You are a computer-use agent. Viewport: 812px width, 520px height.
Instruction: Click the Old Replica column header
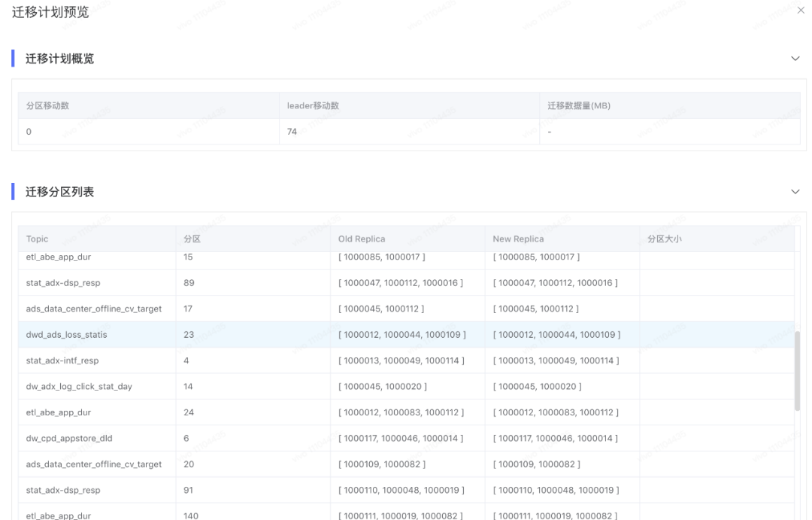point(362,239)
